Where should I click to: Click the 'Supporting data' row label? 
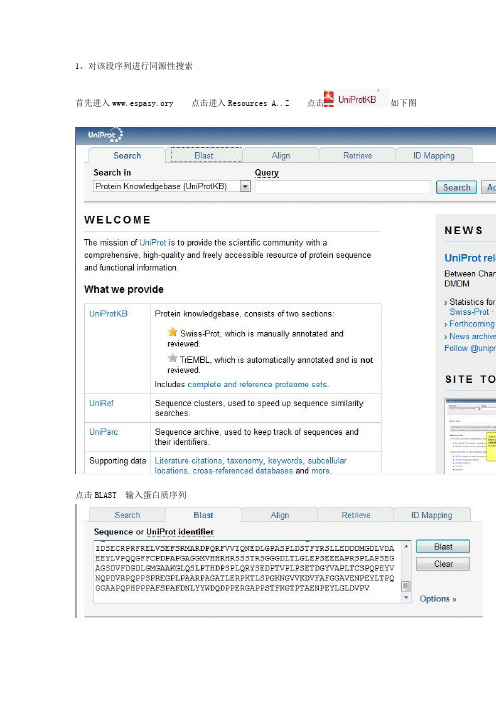[118, 461]
